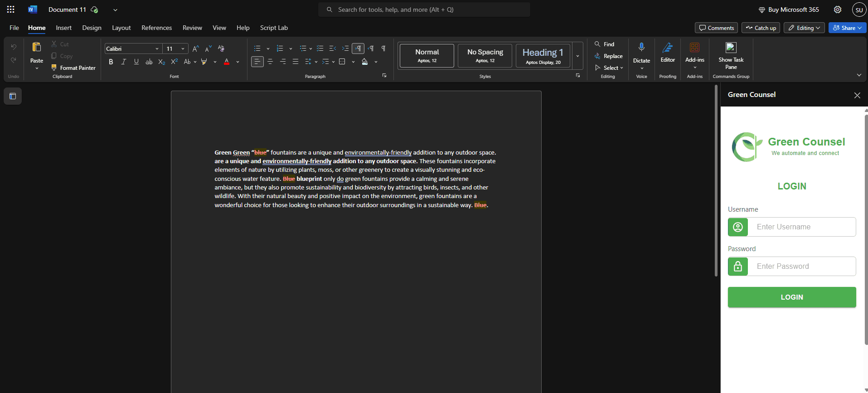
Task: Click the Format Painter button
Action: 73,68
